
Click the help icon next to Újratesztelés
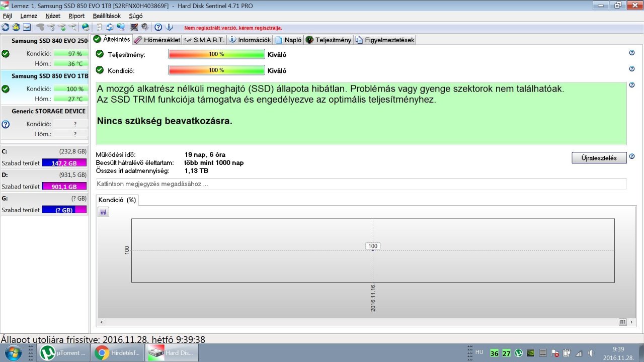click(x=632, y=156)
